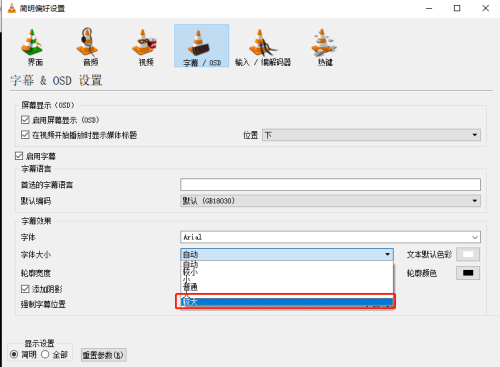This screenshot has height=367, width=500.
Task: Click the 重置参数(R) button
Action: tap(104, 355)
